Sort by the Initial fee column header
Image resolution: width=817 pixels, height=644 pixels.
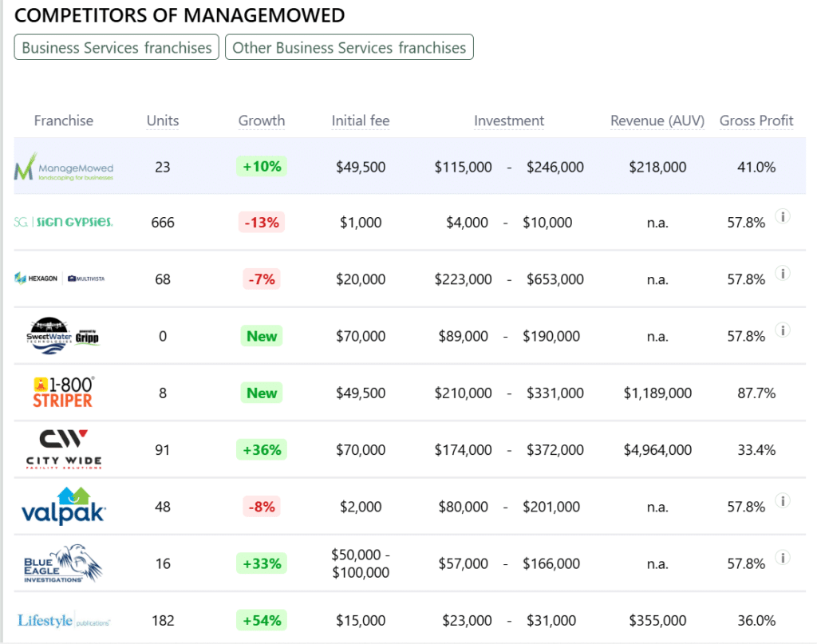361,121
